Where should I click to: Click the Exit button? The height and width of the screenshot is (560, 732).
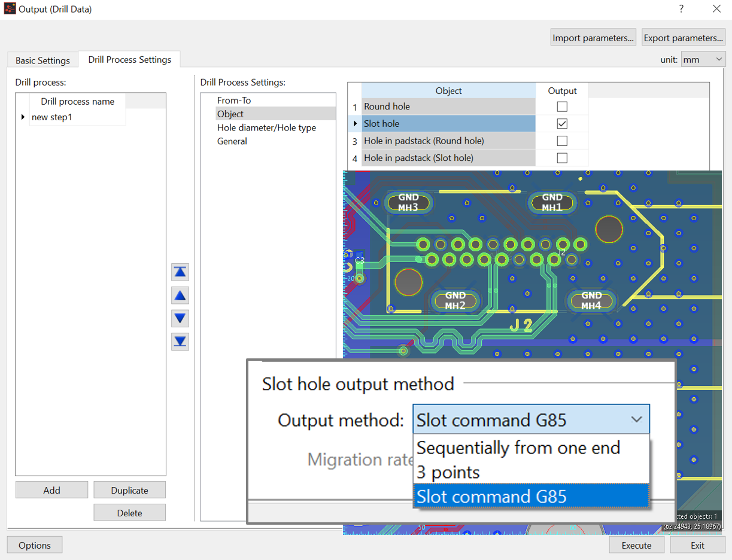[x=697, y=545]
